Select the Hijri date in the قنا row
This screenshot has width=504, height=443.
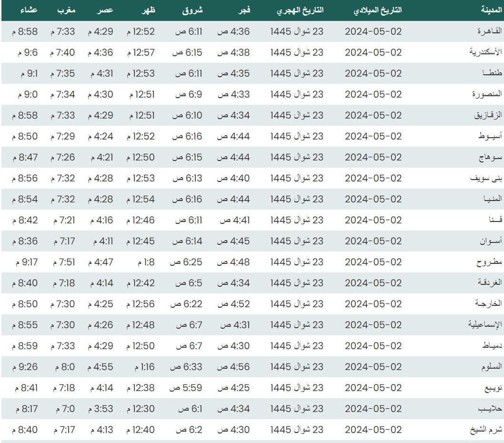tap(297, 220)
